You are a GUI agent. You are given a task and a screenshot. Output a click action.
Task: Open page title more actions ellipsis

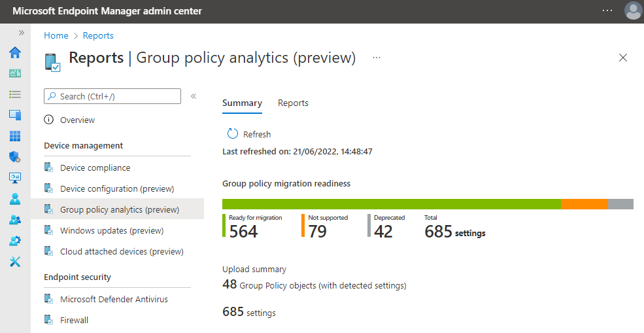pos(376,58)
